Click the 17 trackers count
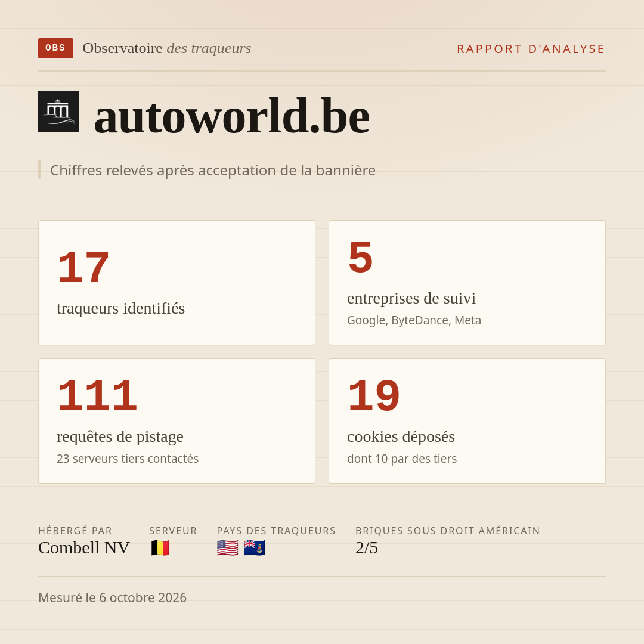Screen dimensions: 644x644 pyautogui.click(x=83, y=268)
